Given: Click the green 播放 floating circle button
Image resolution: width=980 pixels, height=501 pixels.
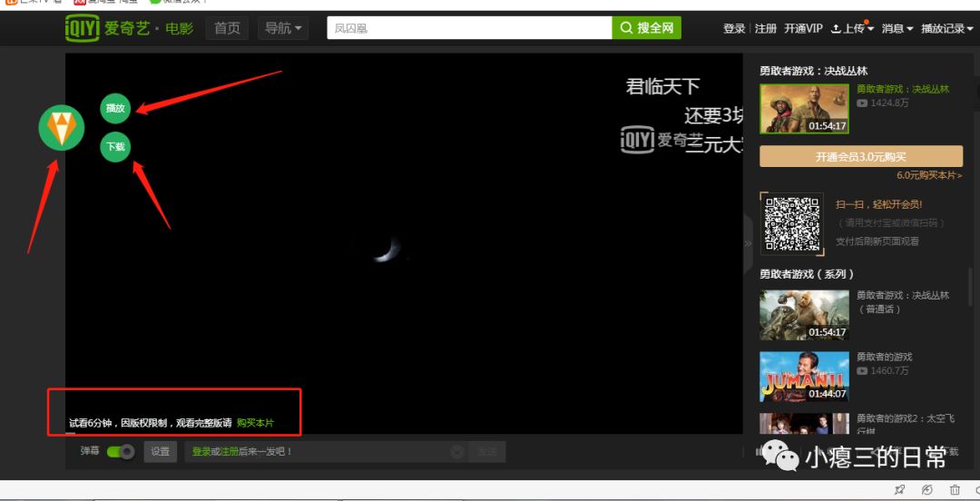Looking at the screenshot, I should [115, 108].
